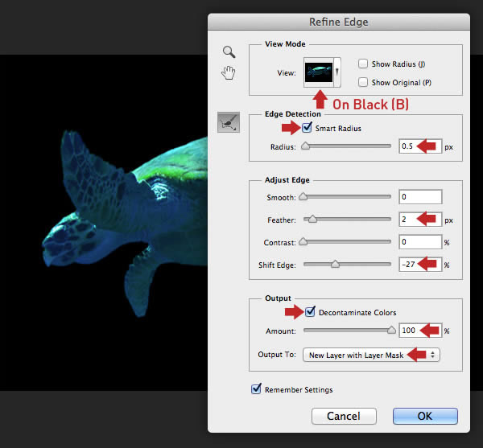Click the Radius value field
This screenshot has height=448, width=483.
pos(420,146)
